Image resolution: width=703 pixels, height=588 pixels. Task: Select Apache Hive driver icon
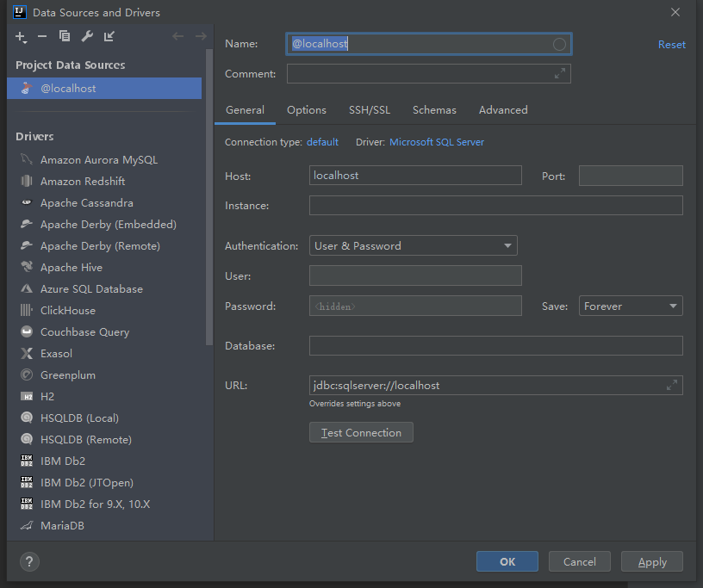[x=27, y=267]
